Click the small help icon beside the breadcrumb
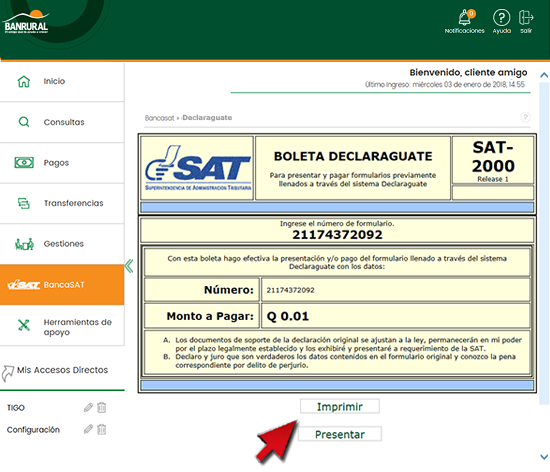This screenshot has height=472, width=550. point(525,117)
